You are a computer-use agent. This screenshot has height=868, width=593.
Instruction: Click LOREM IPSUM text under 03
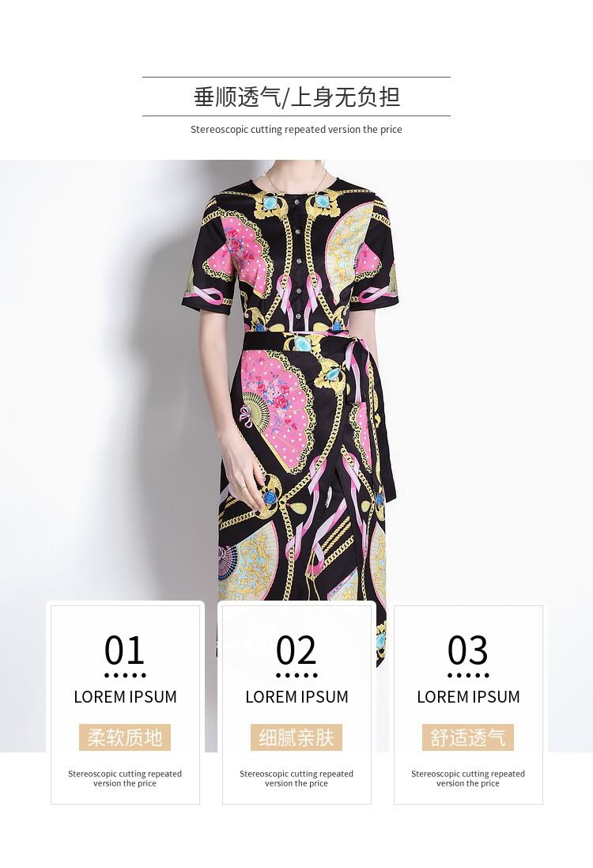coord(468,697)
